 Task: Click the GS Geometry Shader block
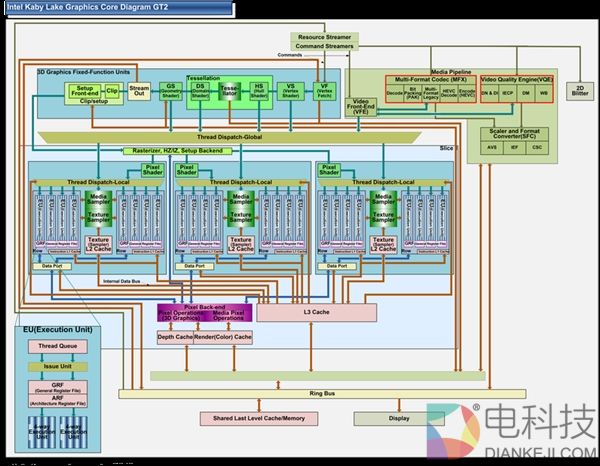169,91
